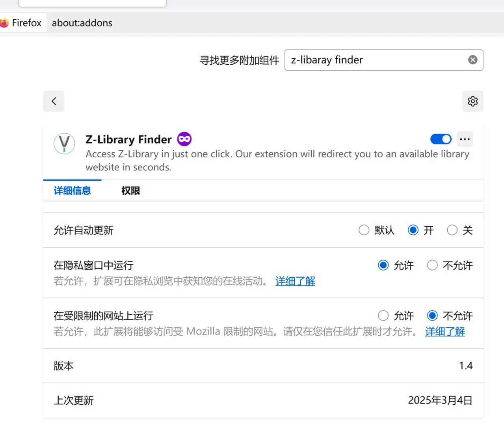This screenshot has height=426, width=504.
Task: Click the purple private browsing badge
Action: tap(184, 139)
